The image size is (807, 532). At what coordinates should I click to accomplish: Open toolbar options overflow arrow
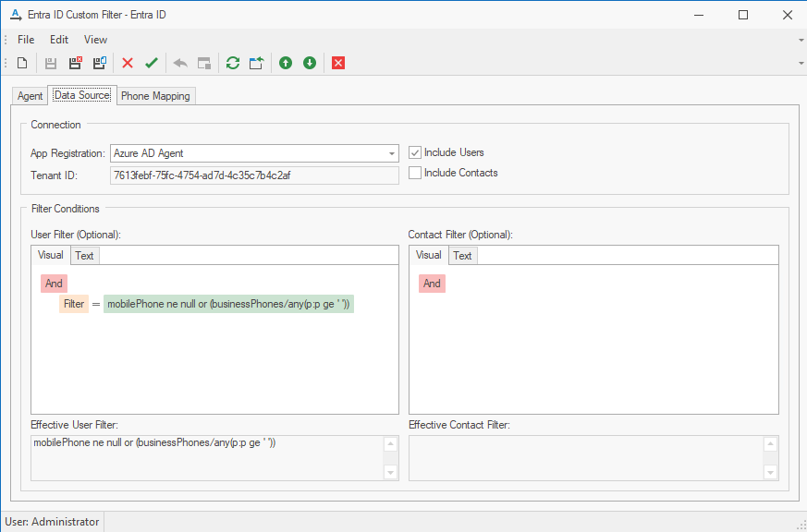click(x=801, y=63)
